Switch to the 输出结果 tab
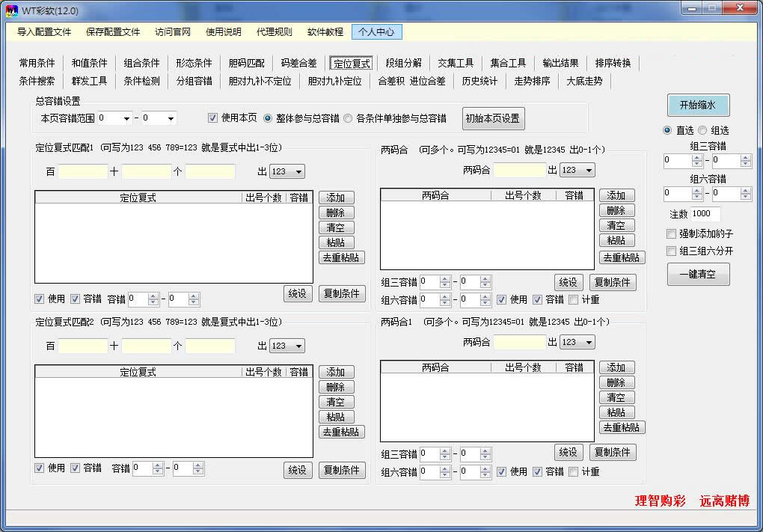 pos(560,63)
